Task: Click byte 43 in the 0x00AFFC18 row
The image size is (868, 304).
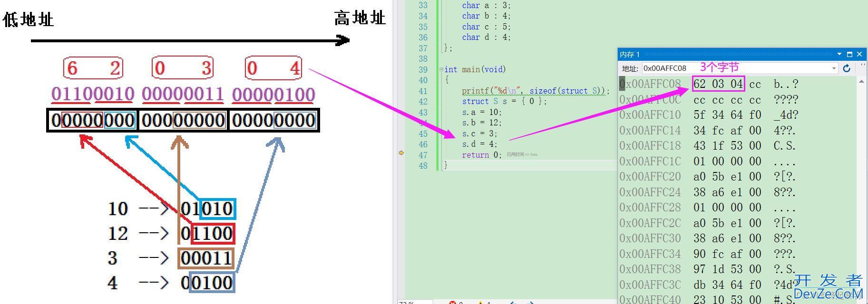Action: 700,146
